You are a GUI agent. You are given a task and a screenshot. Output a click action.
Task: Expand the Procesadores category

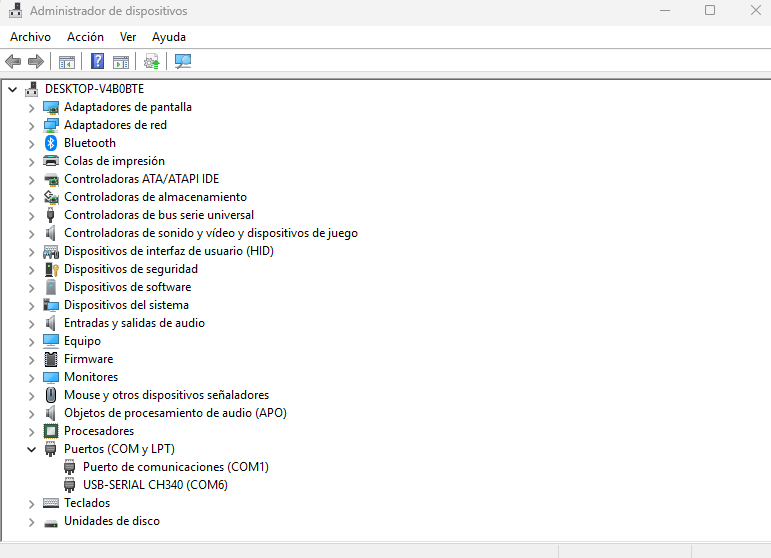(31, 432)
